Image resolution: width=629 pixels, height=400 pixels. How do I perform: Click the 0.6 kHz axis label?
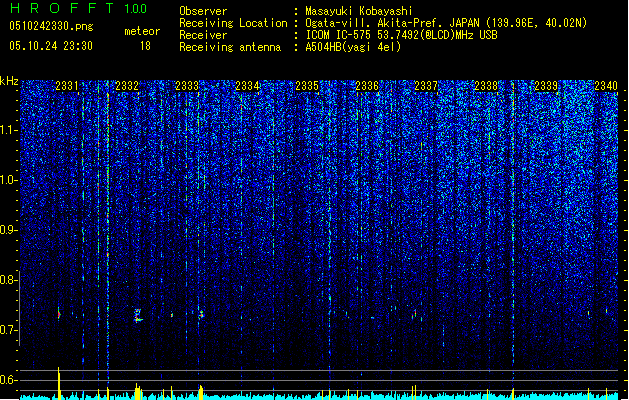click(8, 380)
